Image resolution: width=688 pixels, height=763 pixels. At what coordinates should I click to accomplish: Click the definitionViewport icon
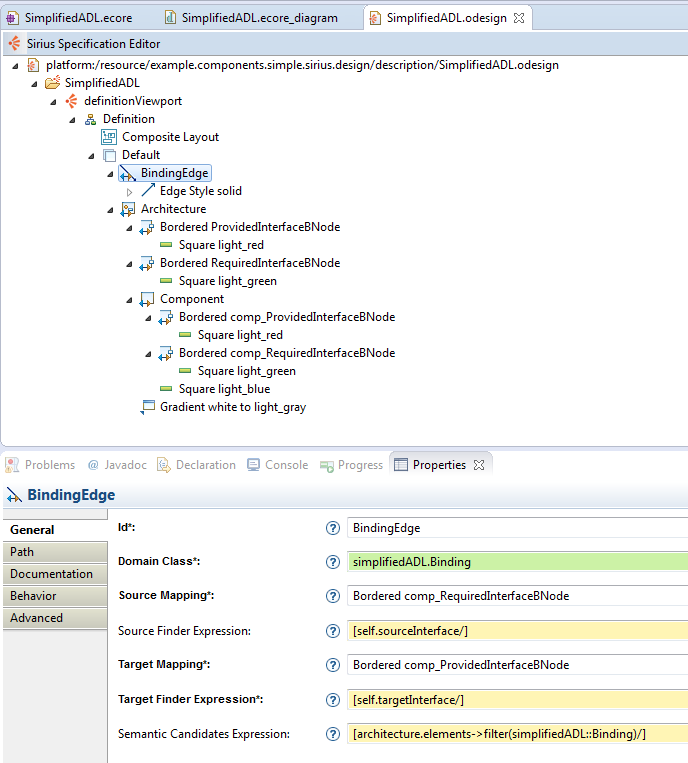(x=71, y=101)
